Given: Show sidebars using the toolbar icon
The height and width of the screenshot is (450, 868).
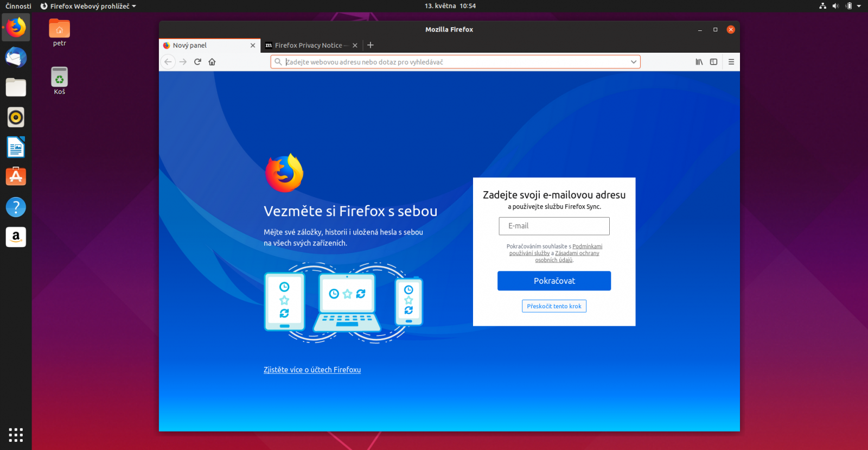Looking at the screenshot, I should point(713,62).
